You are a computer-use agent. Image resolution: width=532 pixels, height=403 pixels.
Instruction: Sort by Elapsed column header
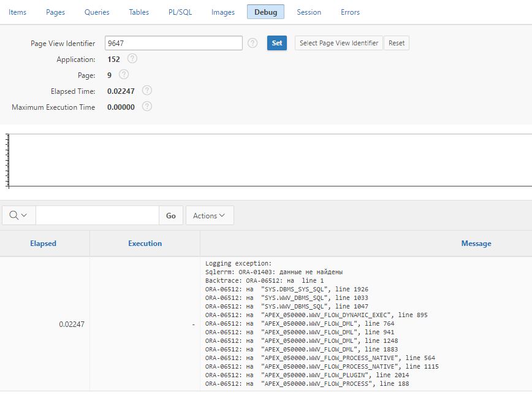[43, 244]
